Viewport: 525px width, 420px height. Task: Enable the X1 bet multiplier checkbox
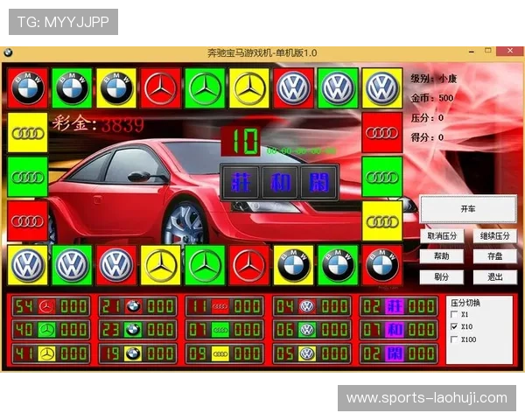(x=452, y=314)
